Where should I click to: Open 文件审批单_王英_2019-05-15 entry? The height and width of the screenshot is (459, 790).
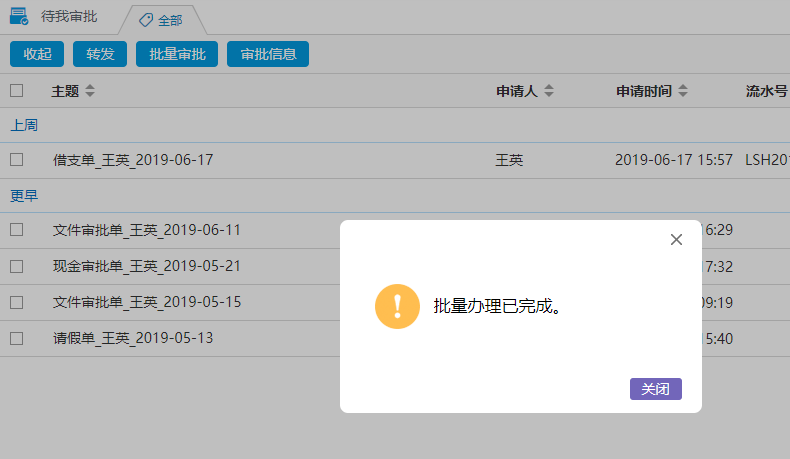point(147,302)
